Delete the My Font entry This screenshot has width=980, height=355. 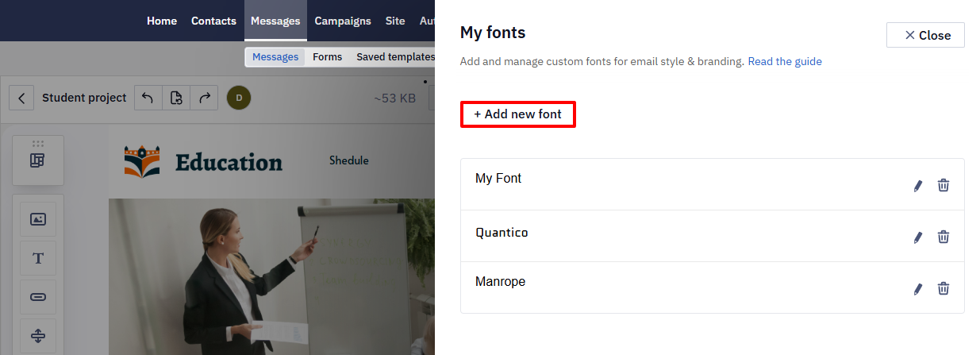coord(943,185)
